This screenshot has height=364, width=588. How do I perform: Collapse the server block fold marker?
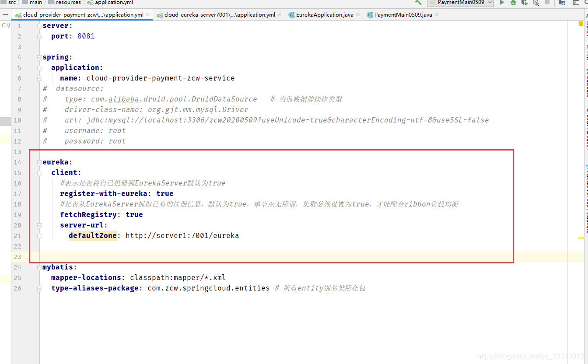point(39,26)
